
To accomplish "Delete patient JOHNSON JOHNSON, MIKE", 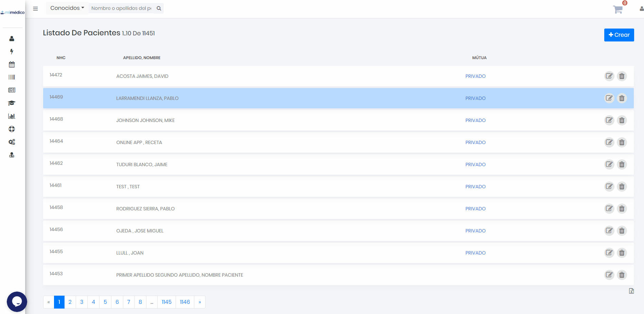I will pyautogui.click(x=622, y=120).
